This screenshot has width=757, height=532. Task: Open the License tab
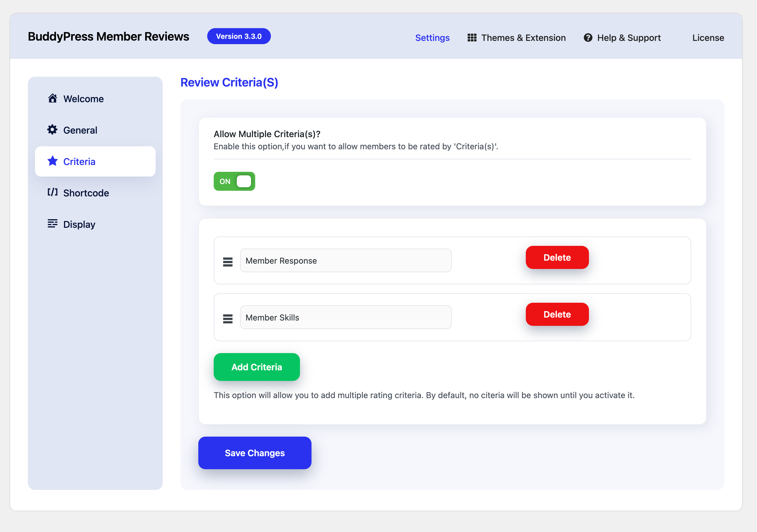(x=708, y=38)
